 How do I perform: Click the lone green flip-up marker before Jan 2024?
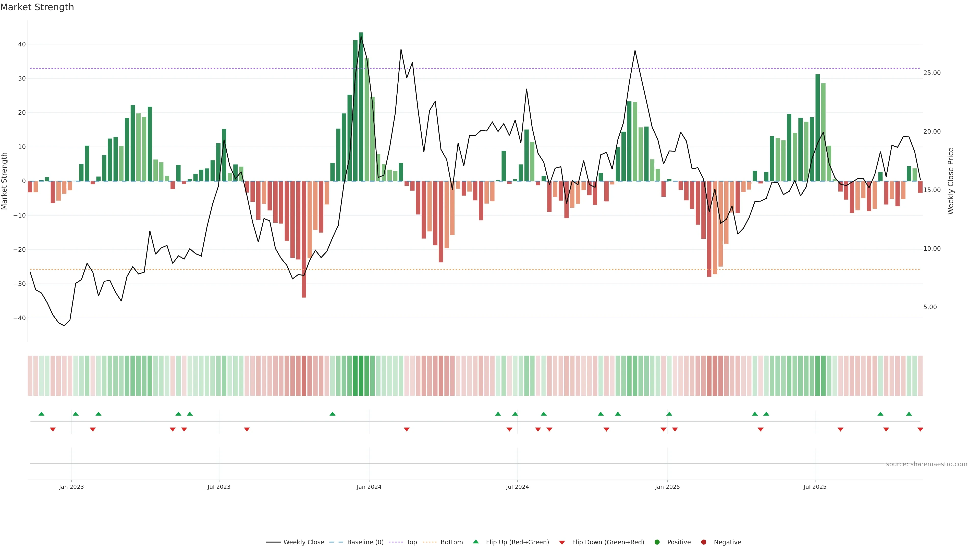pyautogui.click(x=333, y=414)
